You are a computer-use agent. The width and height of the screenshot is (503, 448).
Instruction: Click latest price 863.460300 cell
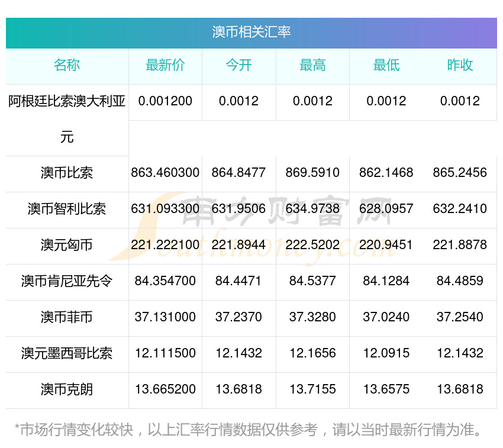(165, 173)
